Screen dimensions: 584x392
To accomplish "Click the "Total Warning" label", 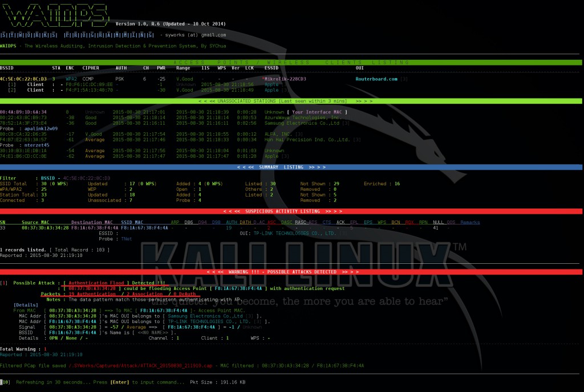I will 18,349.
